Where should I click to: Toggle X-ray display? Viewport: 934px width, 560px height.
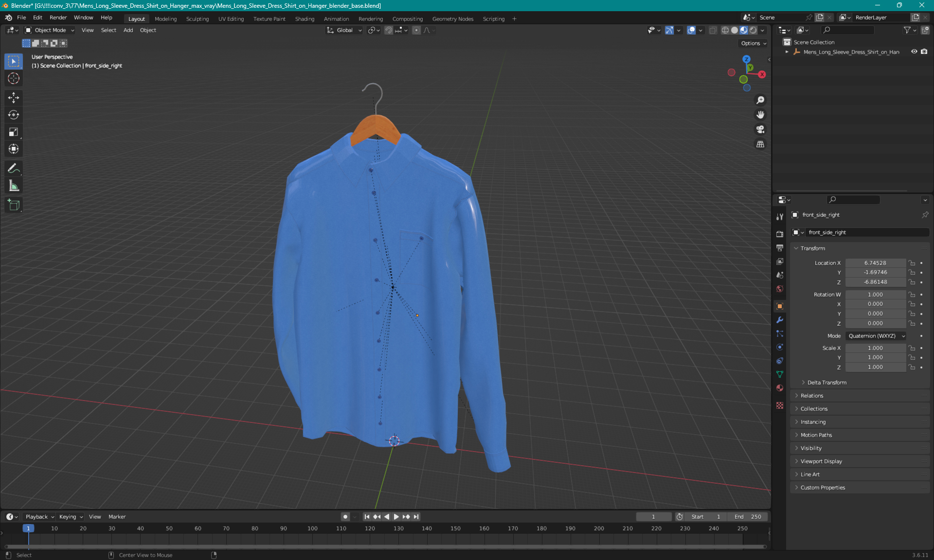tap(713, 30)
